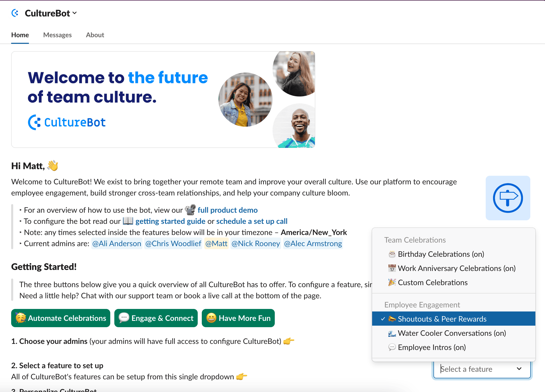Click the movie projector icon beside full product demo
The width and height of the screenshot is (545, 392).
pyautogui.click(x=191, y=210)
